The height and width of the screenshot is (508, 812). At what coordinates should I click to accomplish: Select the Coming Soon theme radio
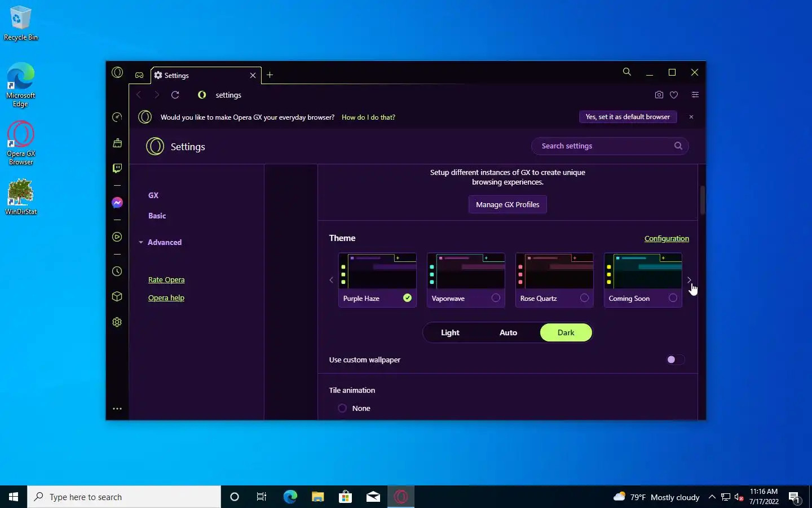coord(673,298)
